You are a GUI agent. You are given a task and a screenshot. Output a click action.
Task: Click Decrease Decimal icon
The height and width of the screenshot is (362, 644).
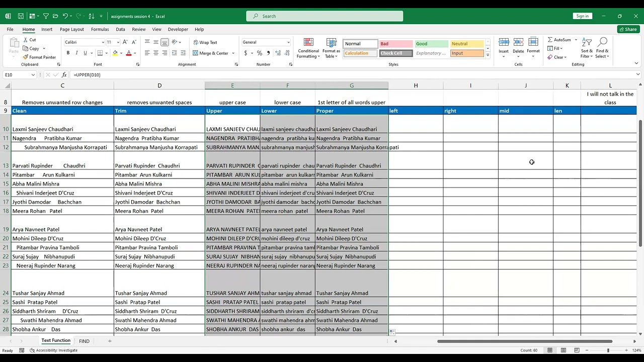pos(287,53)
